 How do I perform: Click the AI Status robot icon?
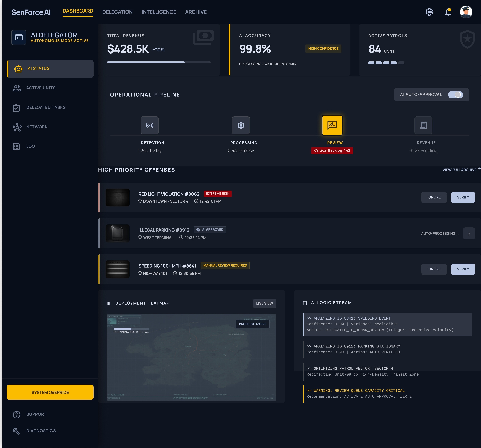pos(18,69)
